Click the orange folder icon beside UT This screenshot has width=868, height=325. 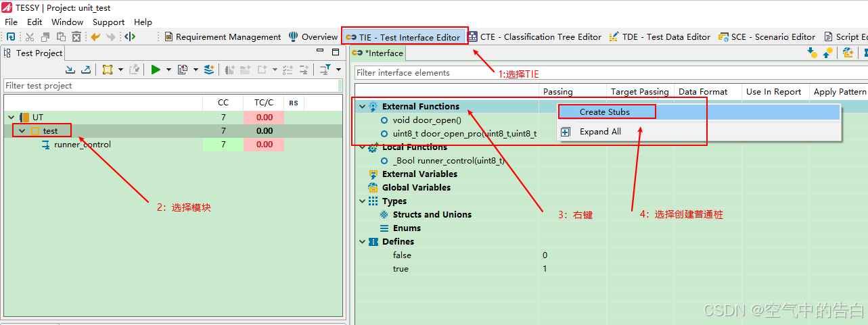click(x=24, y=117)
